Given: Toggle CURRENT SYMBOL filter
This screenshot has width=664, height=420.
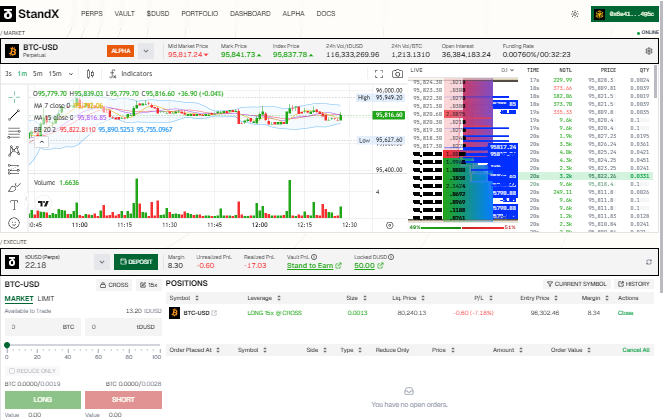Looking at the screenshot, I should (x=576, y=284).
